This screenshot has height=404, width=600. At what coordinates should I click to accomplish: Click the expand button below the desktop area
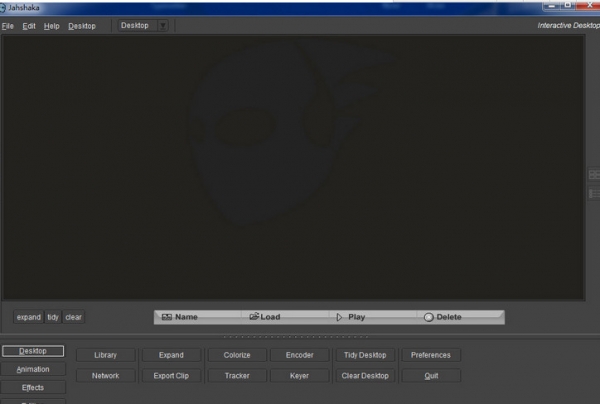tap(29, 317)
